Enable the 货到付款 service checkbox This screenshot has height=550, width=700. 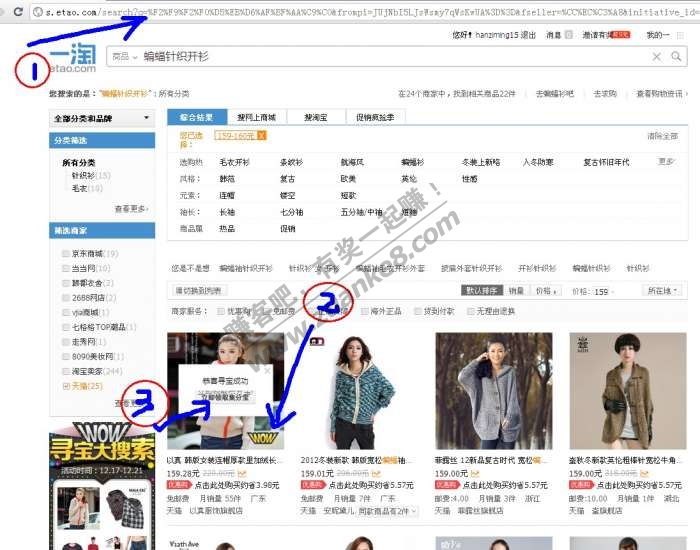[x=417, y=311]
